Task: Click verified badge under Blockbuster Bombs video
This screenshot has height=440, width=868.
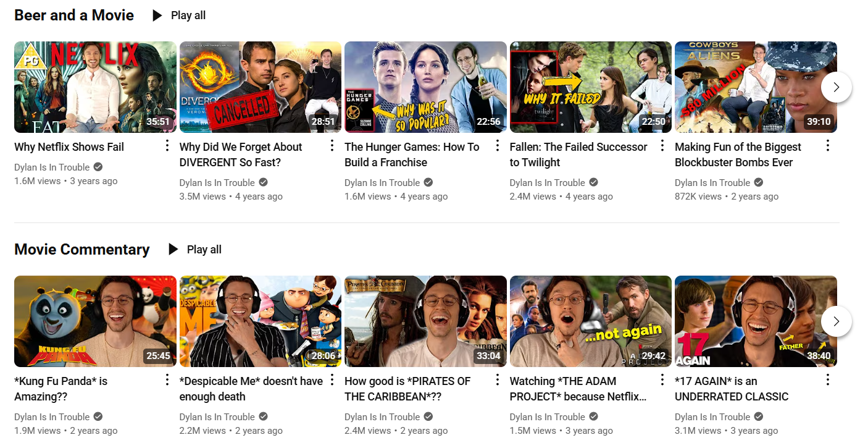Action: [759, 183]
